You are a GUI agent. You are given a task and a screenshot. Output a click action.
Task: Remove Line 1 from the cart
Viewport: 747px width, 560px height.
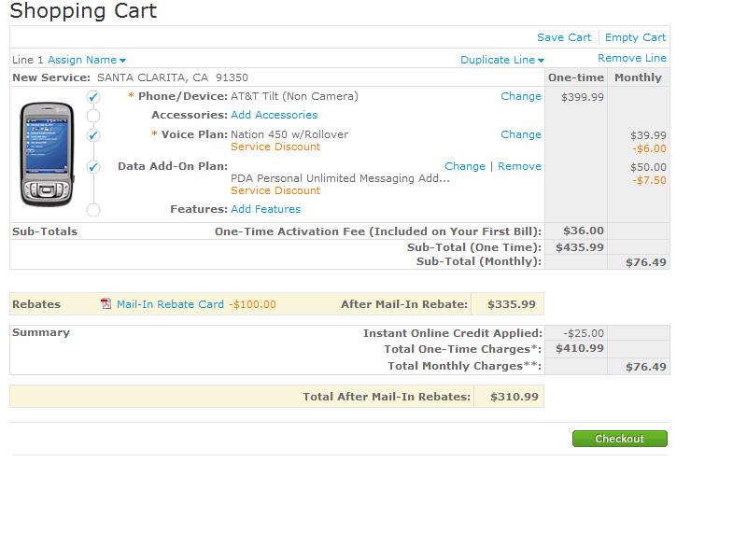[632, 58]
